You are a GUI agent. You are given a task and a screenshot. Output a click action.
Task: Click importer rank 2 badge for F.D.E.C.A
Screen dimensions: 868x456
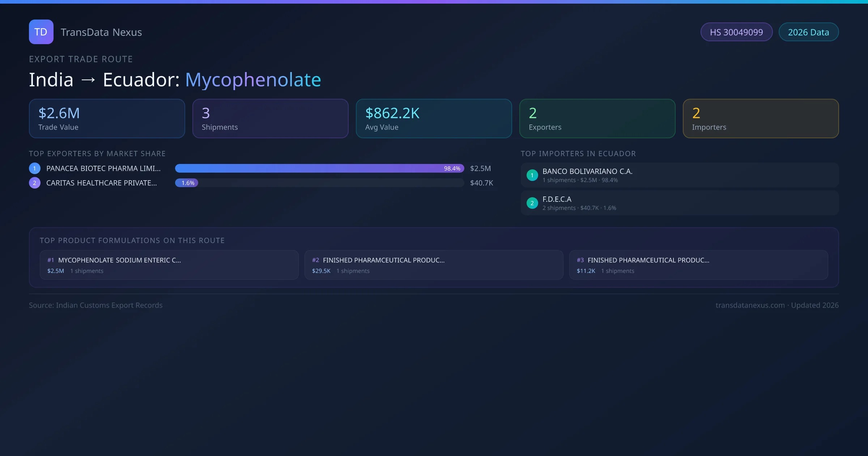[x=532, y=203]
